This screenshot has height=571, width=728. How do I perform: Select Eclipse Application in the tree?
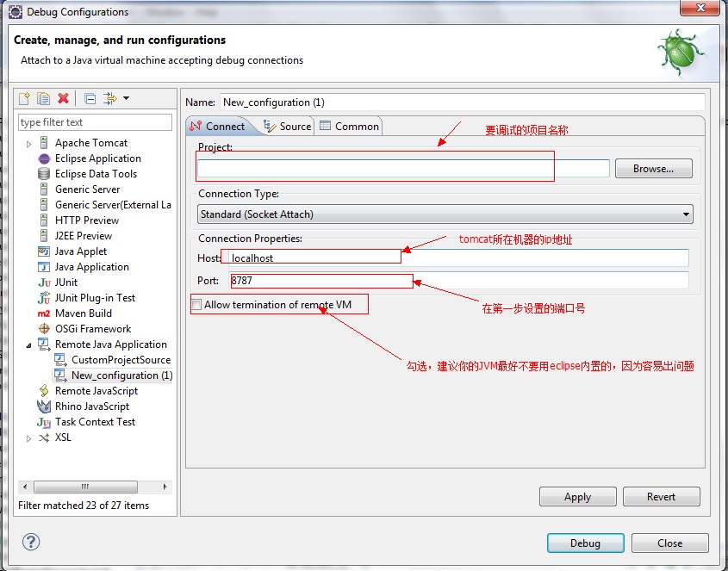[97, 158]
